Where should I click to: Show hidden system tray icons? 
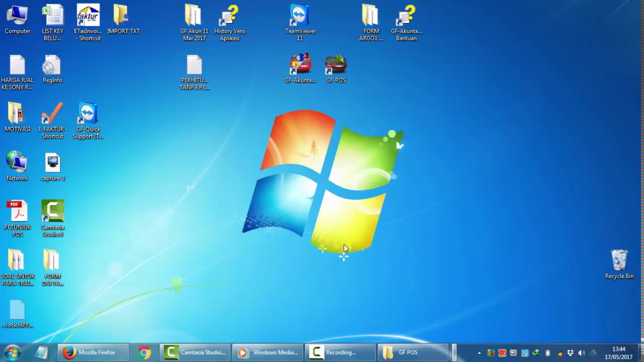point(479,353)
